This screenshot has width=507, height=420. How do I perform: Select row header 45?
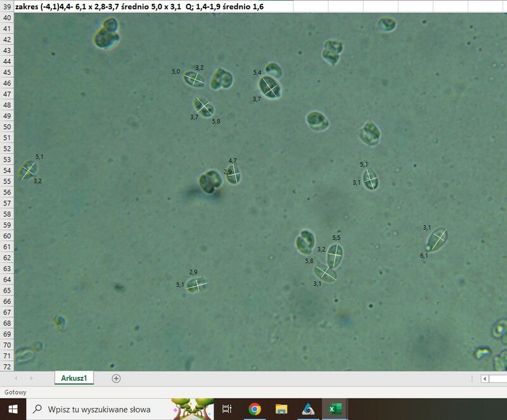pyautogui.click(x=7, y=72)
